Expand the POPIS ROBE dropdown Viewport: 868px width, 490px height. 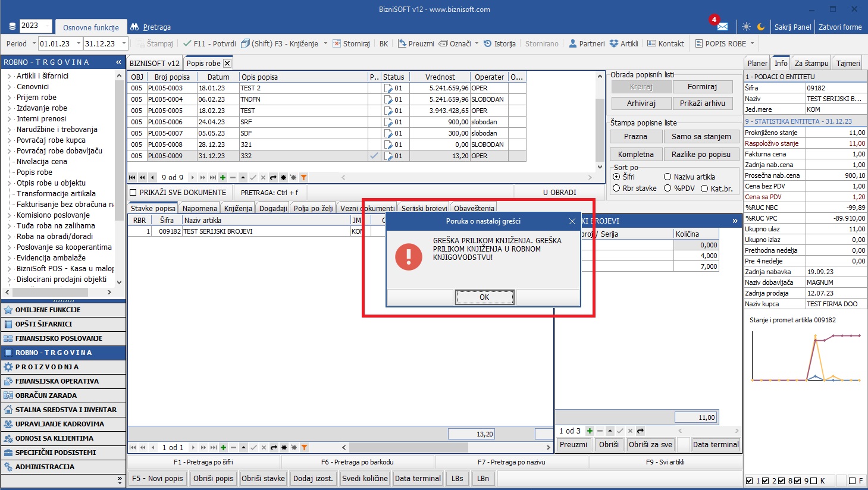point(752,43)
